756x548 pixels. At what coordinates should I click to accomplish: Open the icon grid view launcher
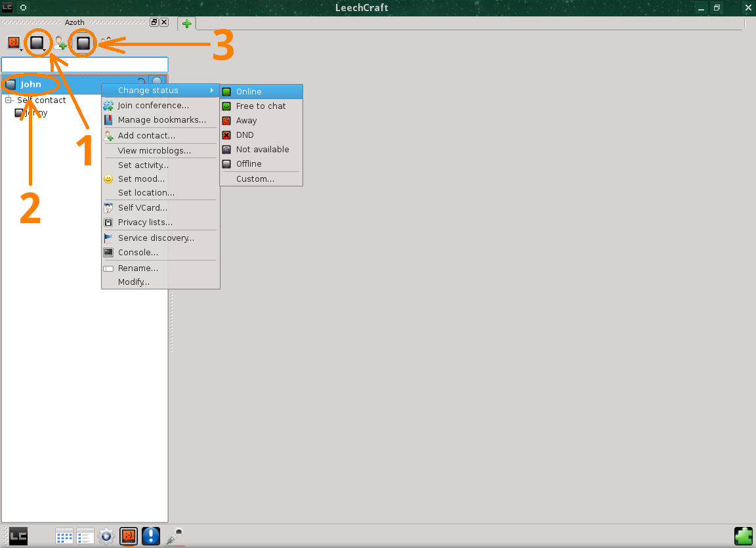coord(64,536)
